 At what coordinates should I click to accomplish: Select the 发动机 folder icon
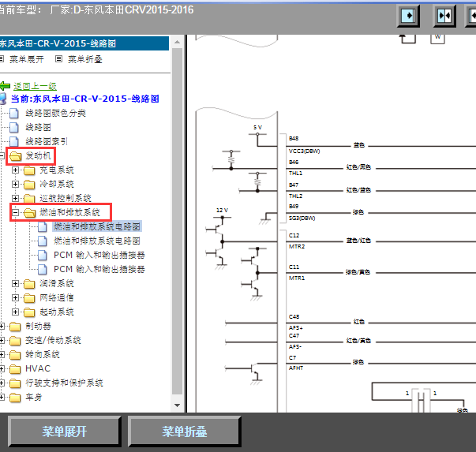(x=15, y=156)
